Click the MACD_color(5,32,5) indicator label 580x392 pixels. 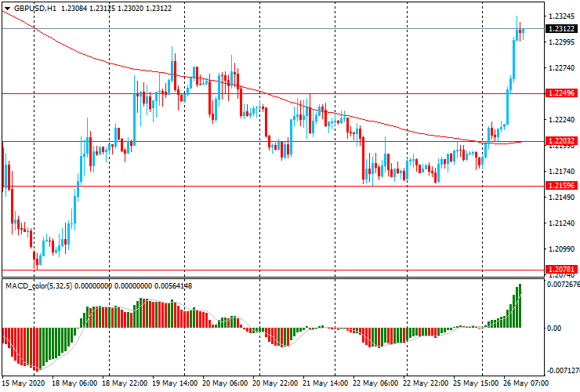39,285
